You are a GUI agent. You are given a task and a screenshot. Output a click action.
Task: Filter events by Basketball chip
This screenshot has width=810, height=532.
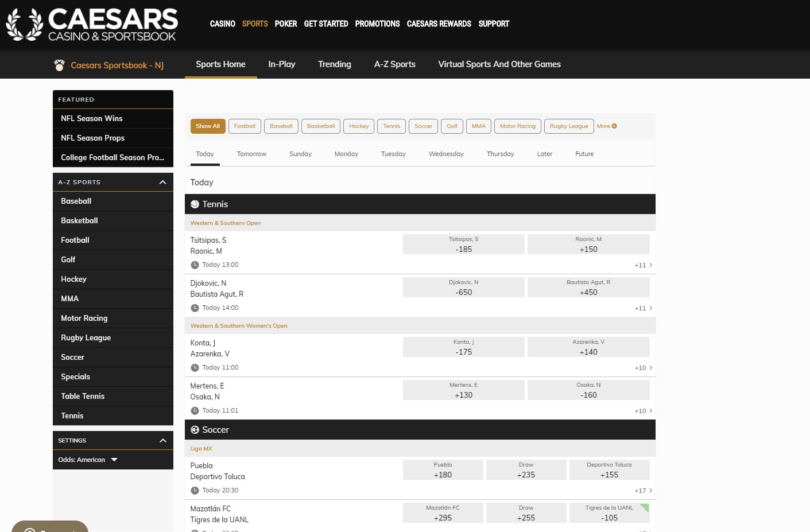pos(321,126)
